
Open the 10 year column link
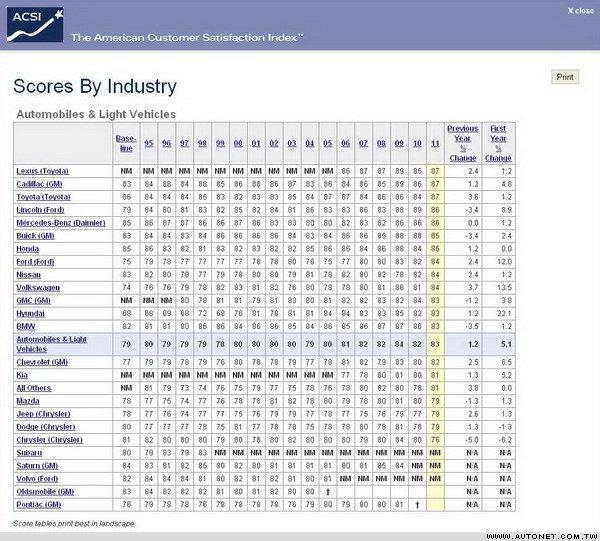(417, 143)
